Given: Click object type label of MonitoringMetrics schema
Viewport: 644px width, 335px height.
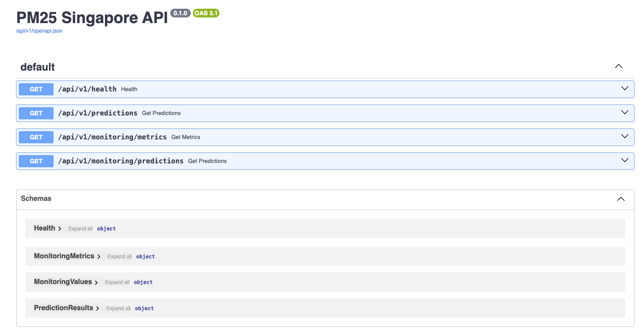Looking at the screenshot, I should pos(145,257).
